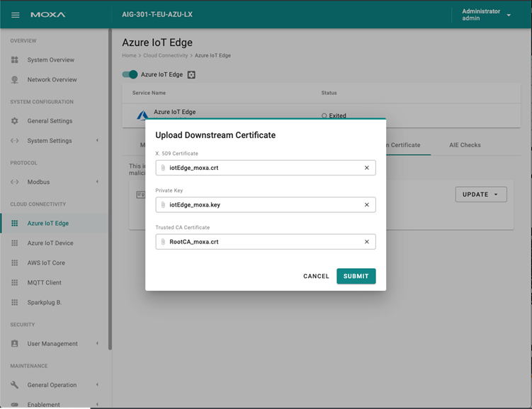Cancel the certificate upload dialog
The width and height of the screenshot is (532, 409).
[x=316, y=276]
